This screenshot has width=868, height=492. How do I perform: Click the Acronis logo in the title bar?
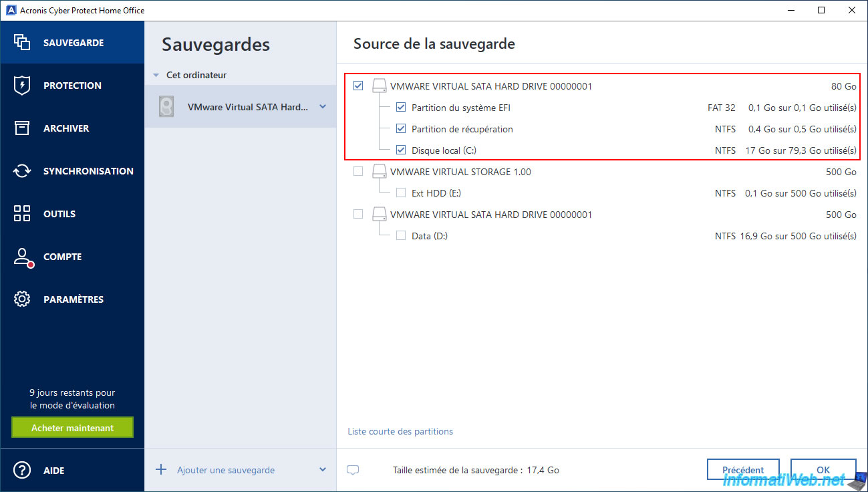point(11,10)
